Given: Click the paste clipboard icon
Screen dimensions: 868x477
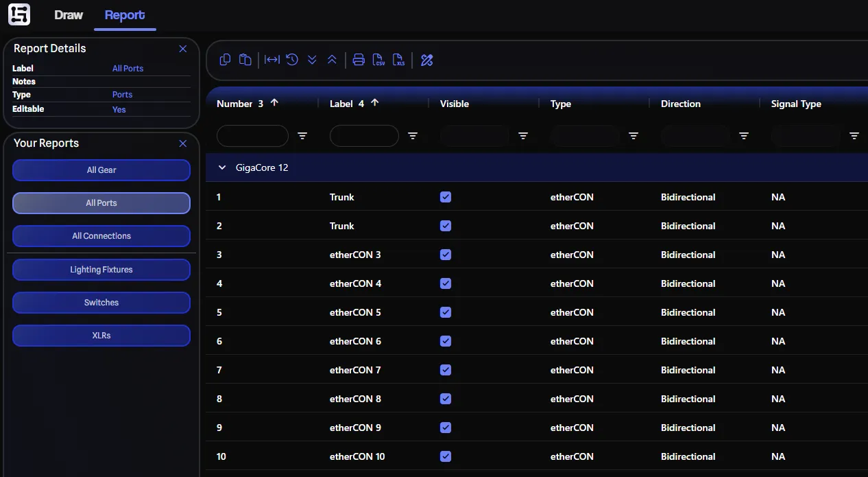Looking at the screenshot, I should 245,60.
